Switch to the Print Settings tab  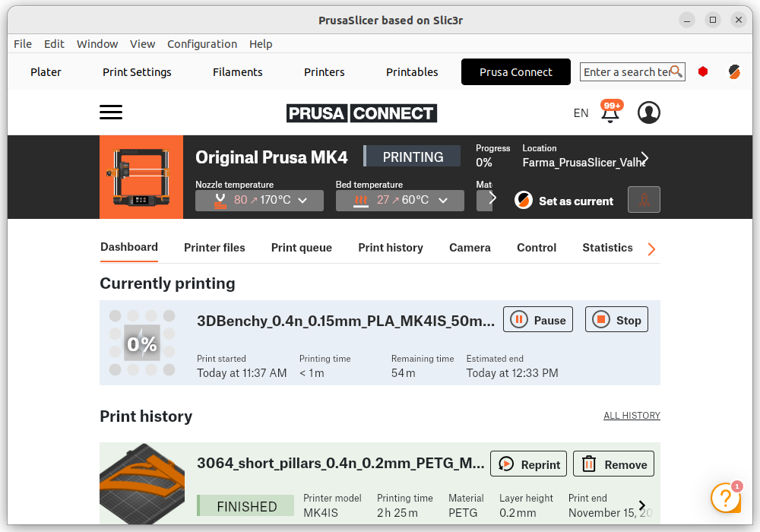[x=137, y=72]
